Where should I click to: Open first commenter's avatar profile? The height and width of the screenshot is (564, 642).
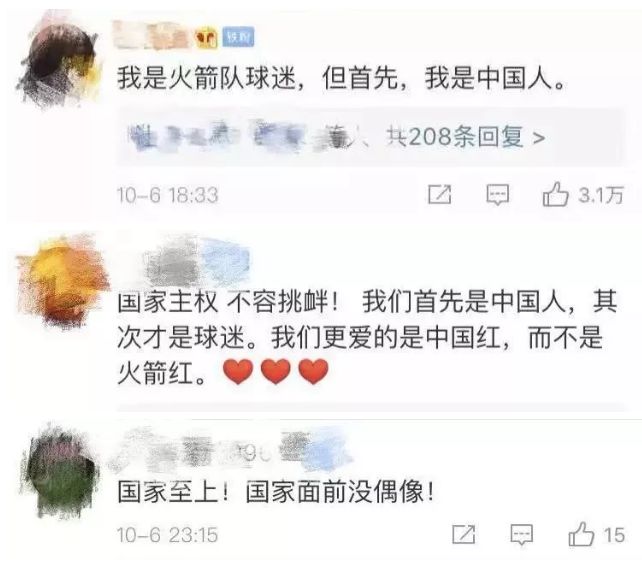(60, 61)
